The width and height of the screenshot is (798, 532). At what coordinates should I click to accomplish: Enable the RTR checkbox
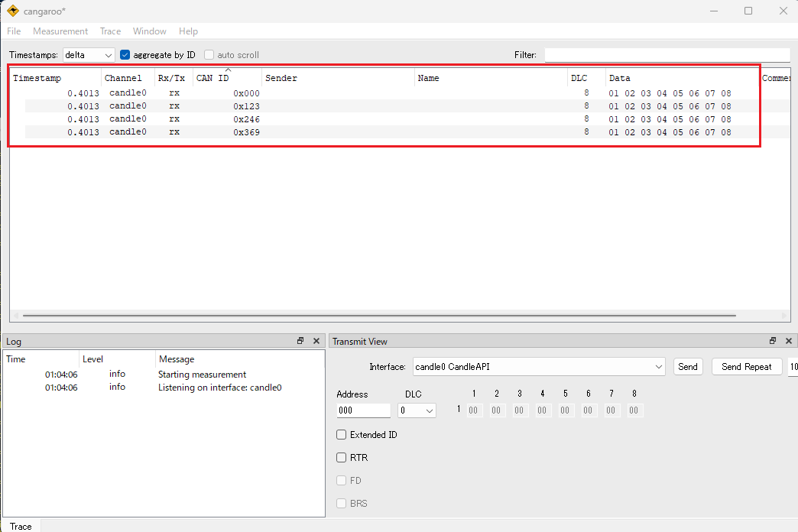pyautogui.click(x=342, y=458)
